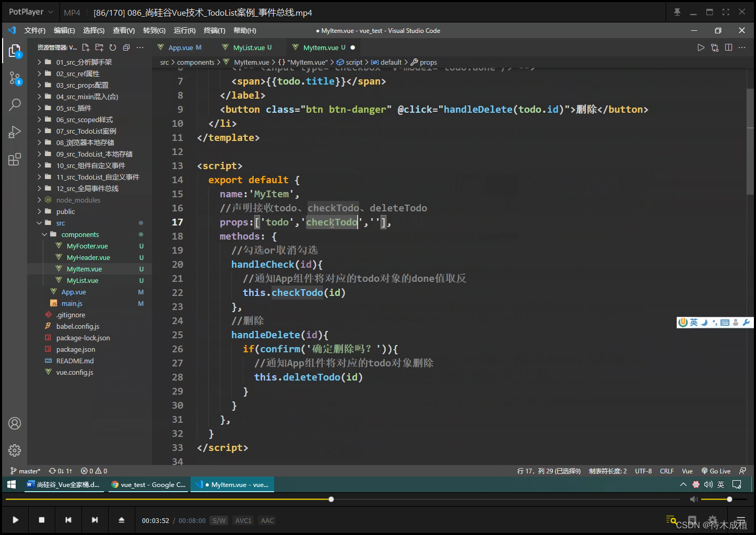
Task: Run the code with editor play icon
Action: click(x=701, y=47)
